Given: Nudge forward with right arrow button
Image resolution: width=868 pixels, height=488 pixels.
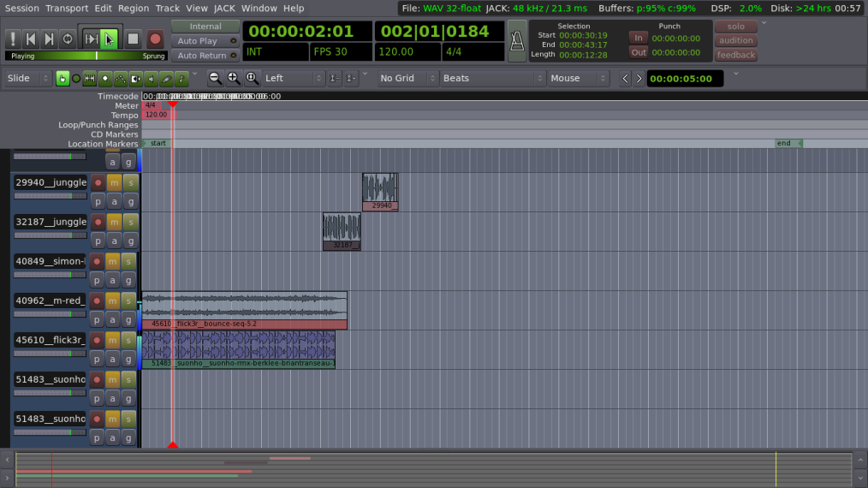Looking at the screenshot, I should pyautogui.click(x=639, y=79).
